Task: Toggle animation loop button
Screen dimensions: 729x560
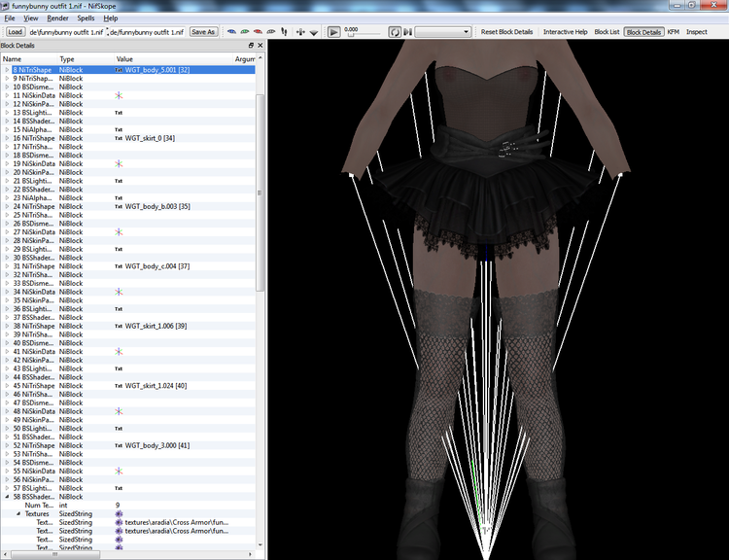Action: coord(395,32)
